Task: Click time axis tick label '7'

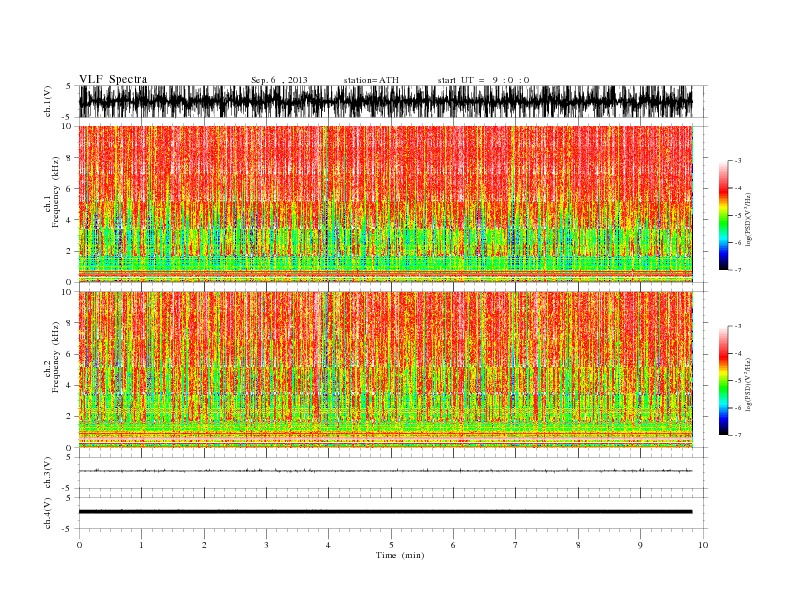Action: [516, 545]
